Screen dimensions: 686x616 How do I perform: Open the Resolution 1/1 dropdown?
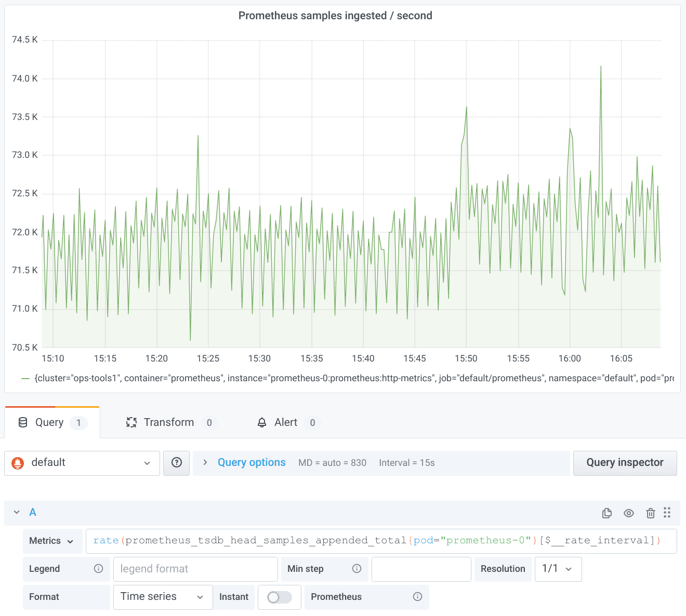[558, 569]
